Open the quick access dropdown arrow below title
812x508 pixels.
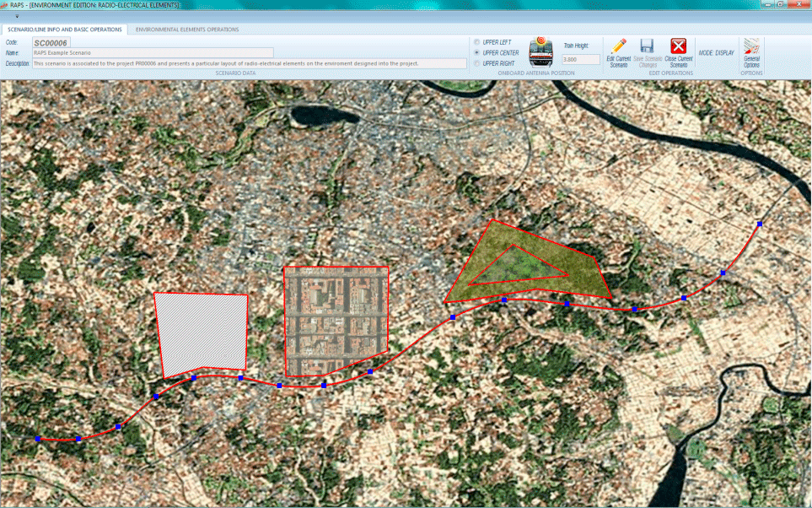point(17,17)
